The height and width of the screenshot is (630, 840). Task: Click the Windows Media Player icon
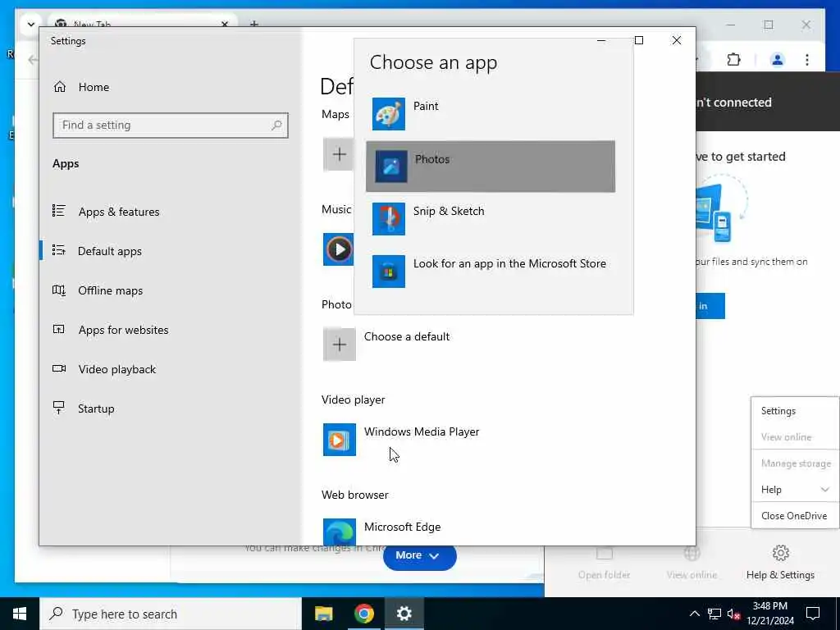point(339,440)
